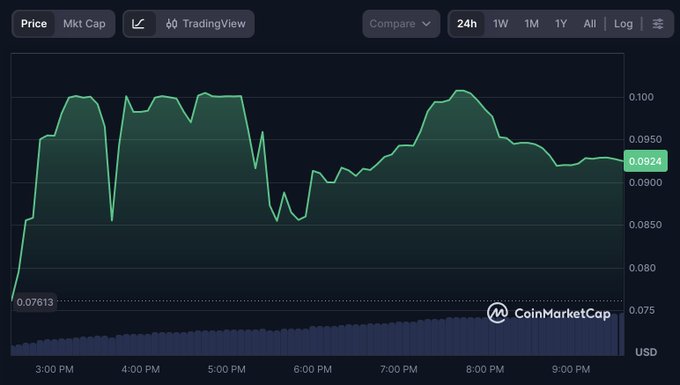Click the 0.0950 axis value
Image resolution: width=680 pixels, height=385 pixels.
(645, 140)
